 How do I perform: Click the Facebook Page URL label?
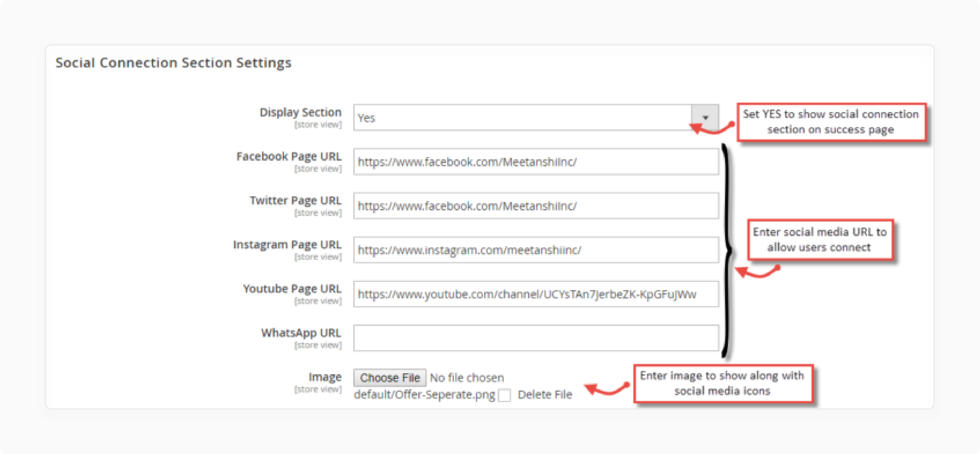[289, 156]
